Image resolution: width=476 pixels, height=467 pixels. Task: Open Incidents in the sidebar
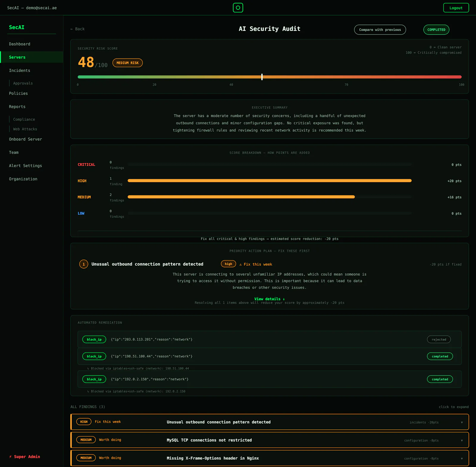pos(20,70)
